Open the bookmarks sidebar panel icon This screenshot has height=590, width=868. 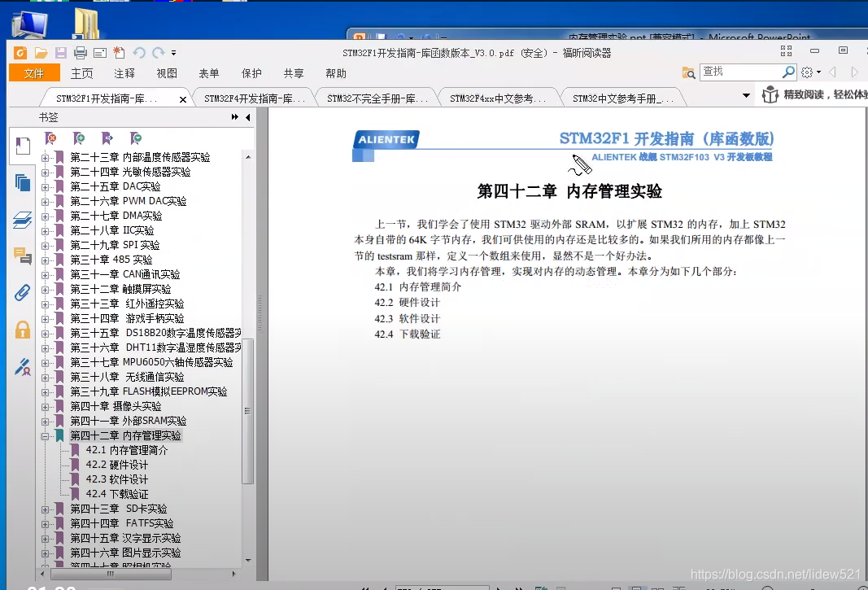(23, 146)
